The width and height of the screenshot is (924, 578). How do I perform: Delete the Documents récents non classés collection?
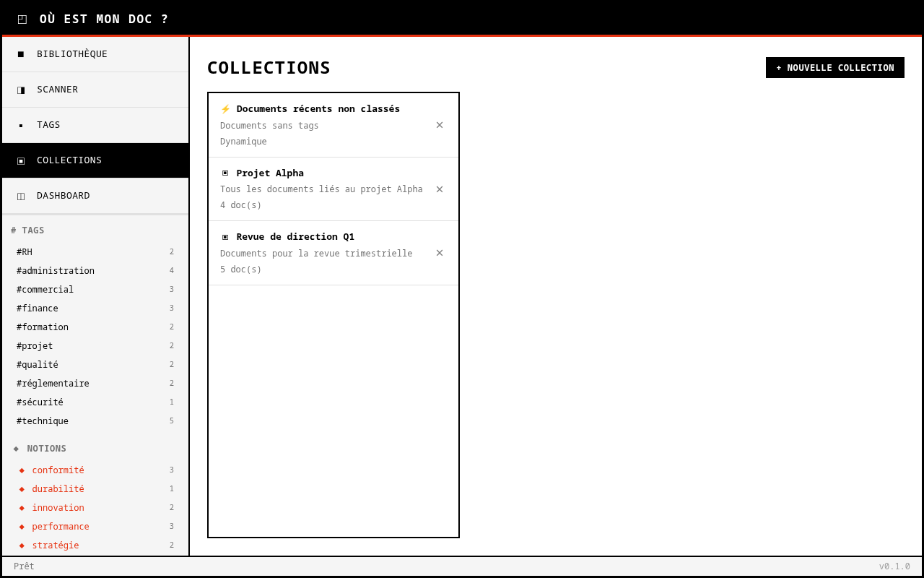click(439, 124)
